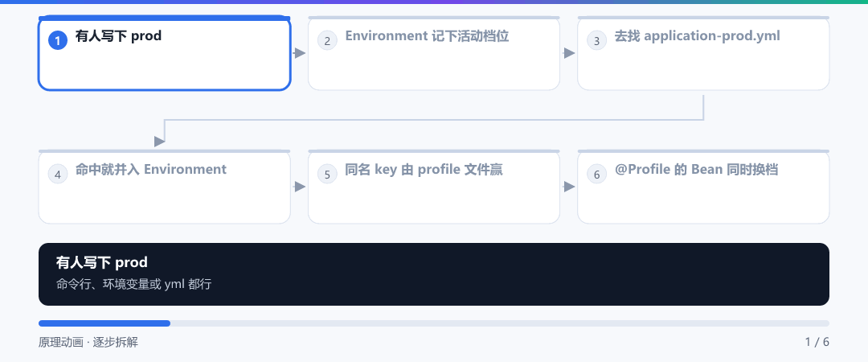The image size is (868, 362).
Task: Click the number 4 step badge
Action: click(x=58, y=174)
